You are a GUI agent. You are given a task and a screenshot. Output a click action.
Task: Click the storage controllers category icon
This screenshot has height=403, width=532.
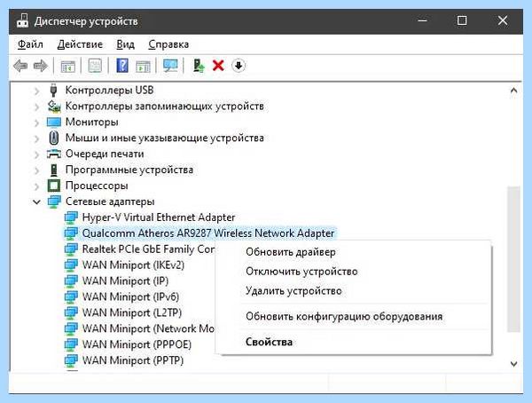click(x=54, y=106)
